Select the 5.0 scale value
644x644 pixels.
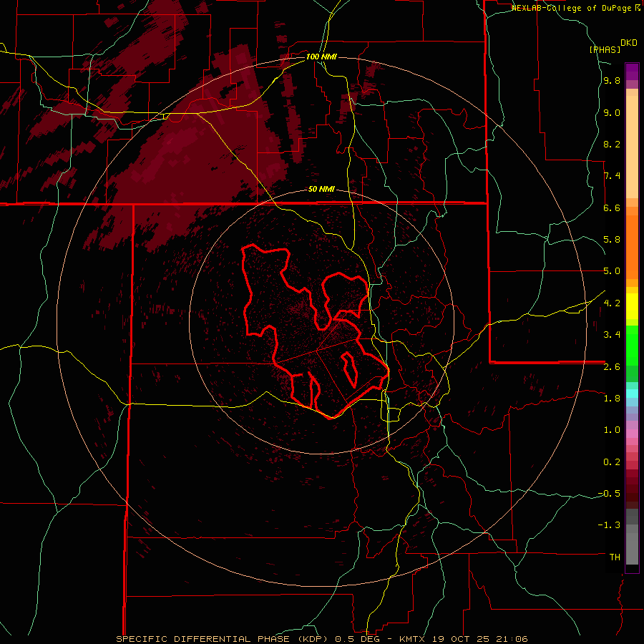point(612,271)
